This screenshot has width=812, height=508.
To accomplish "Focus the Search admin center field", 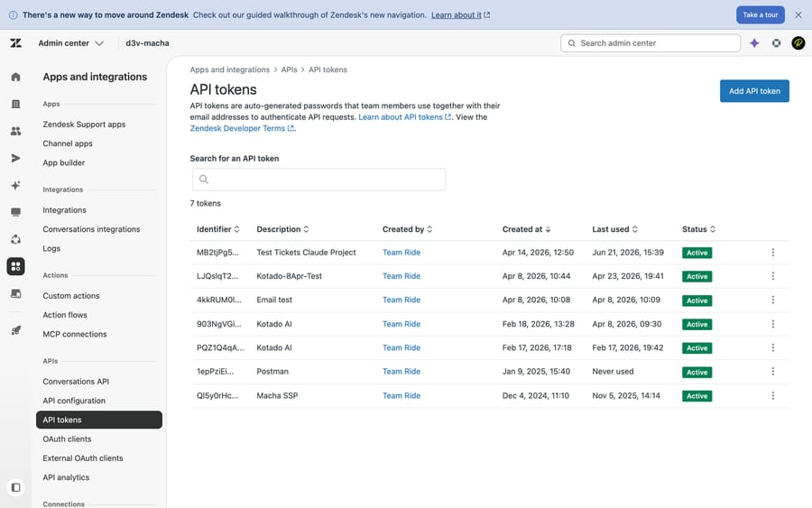I will pyautogui.click(x=651, y=43).
